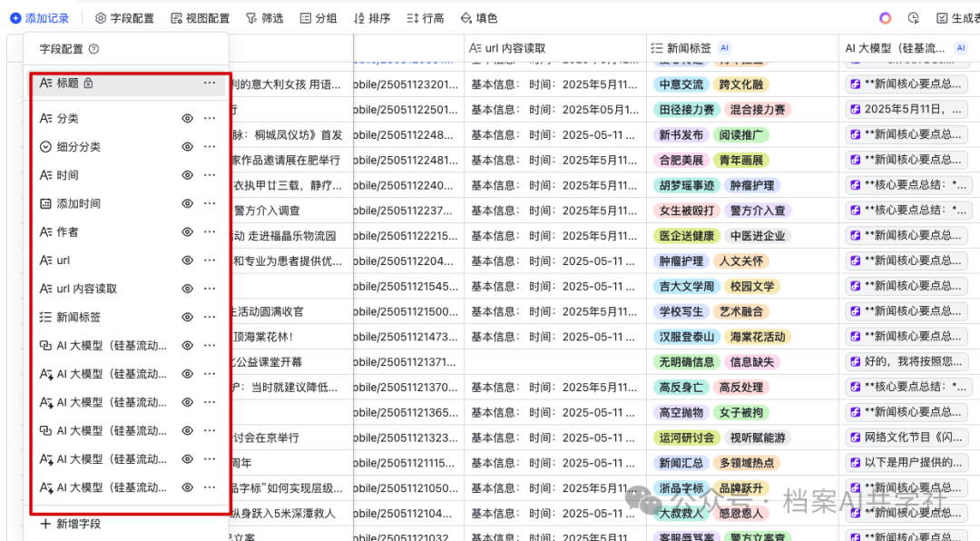Viewport: 980px width, 541px height.
Task: Open the history clock icon in toolbar
Action: pyautogui.click(x=914, y=18)
